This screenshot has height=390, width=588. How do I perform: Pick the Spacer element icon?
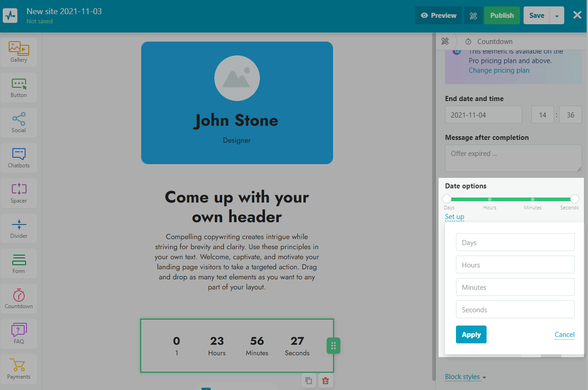click(x=19, y=192)
